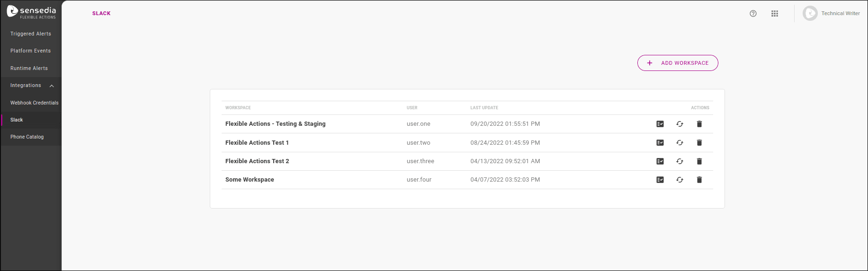Image resolution: width=868 pixels, height=271 pixels.
Task: Select workspace name Flexible Actions Test 1
Action: pyautogui.click(x=257, y=142)
